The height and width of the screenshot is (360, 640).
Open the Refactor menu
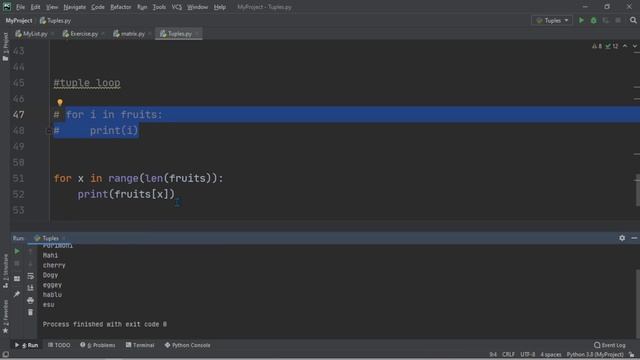pyautogui.click(x=121, y=7)
